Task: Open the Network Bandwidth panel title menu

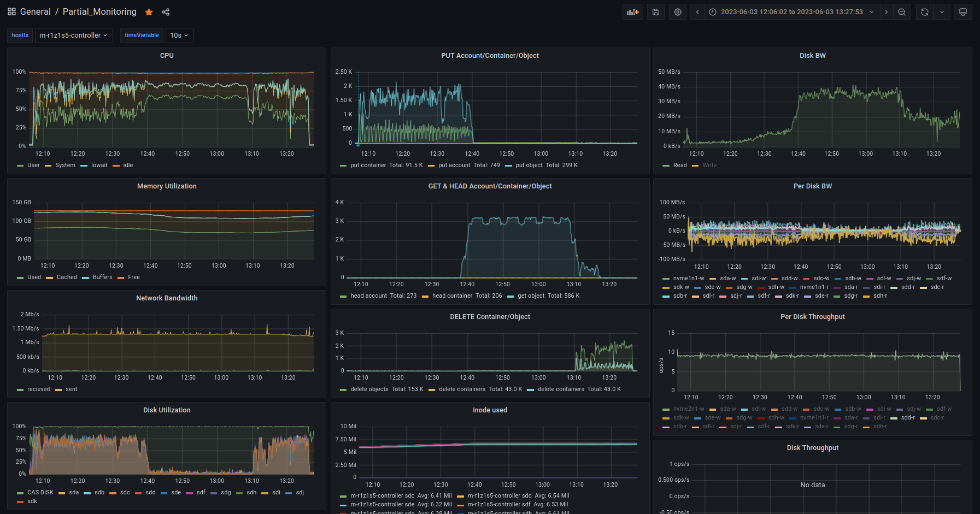Action: [167, 298]
